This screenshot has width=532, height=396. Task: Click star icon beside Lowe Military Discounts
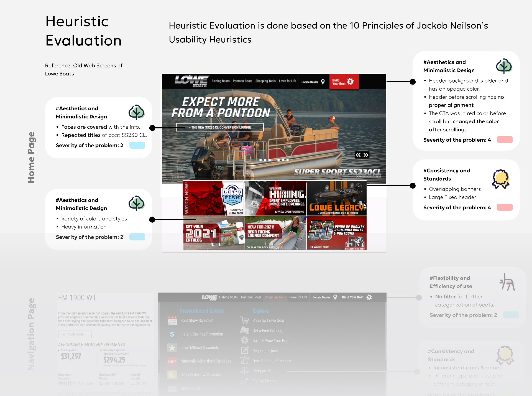point(172,348)
